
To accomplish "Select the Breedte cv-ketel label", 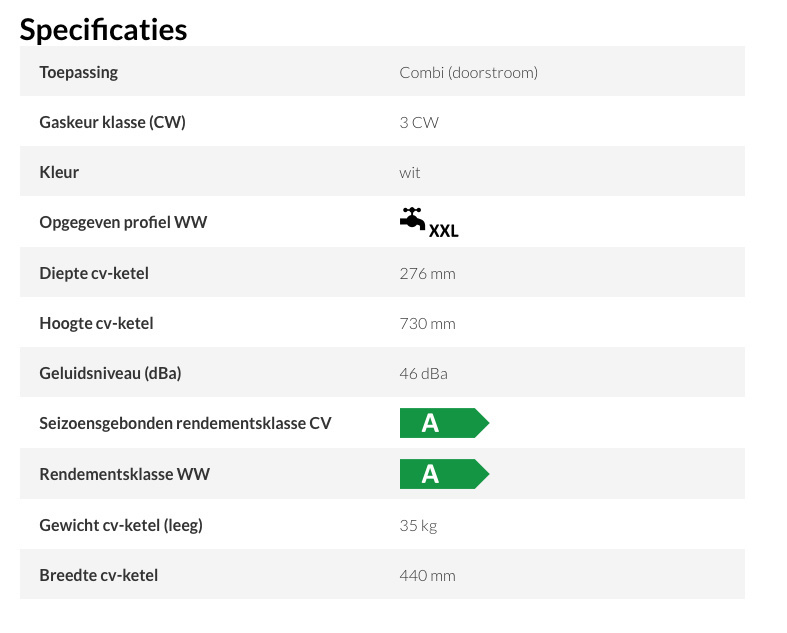I will (x=98, y=575).
